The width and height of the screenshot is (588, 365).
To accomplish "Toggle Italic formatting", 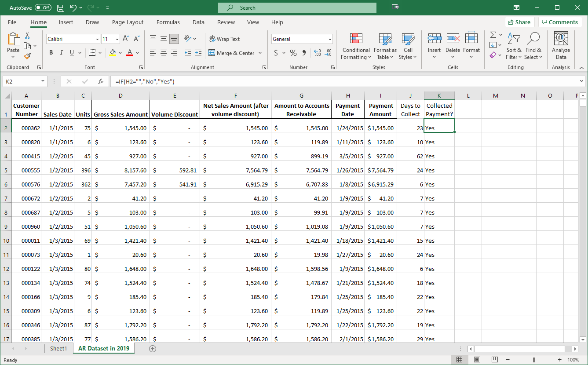I will 62,53.
